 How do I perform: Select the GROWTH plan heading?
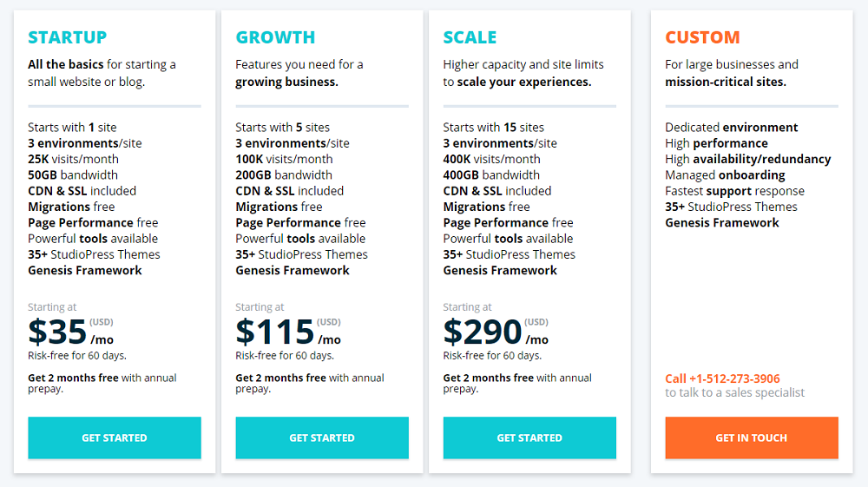pos(275,37)
